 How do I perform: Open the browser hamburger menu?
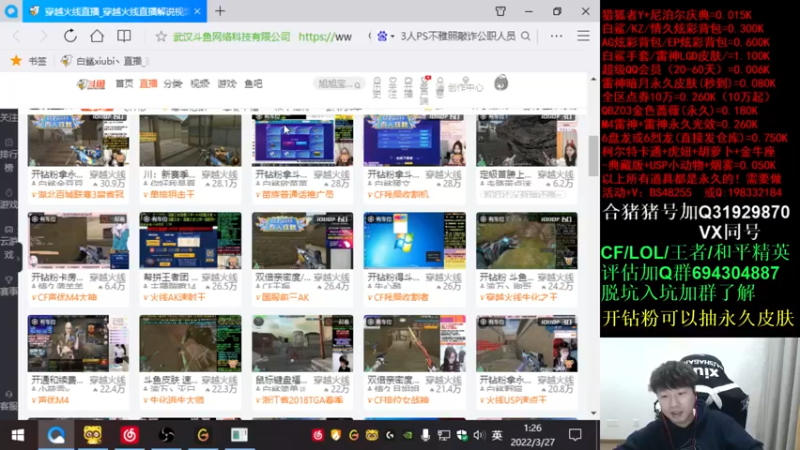(x=583, y=36)
